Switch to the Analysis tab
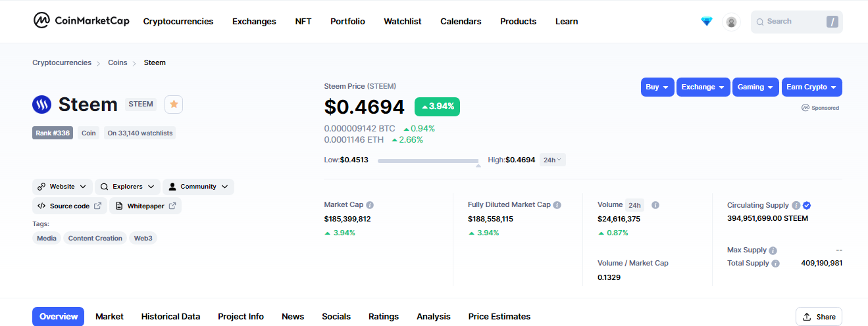This screenshot has width=868, height=326. 434,317
